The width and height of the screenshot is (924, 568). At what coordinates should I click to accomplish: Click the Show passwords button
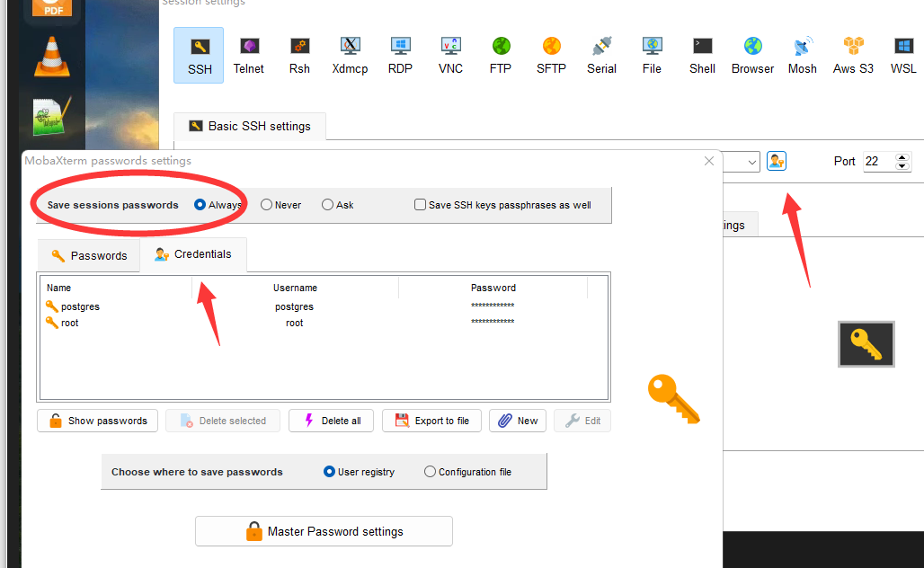coord(98,421)
